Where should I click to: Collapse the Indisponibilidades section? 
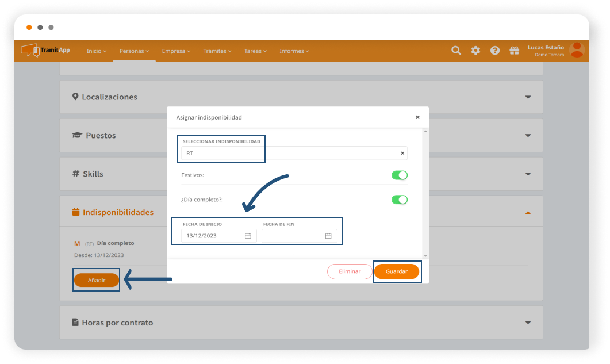[x=528, y=213]
